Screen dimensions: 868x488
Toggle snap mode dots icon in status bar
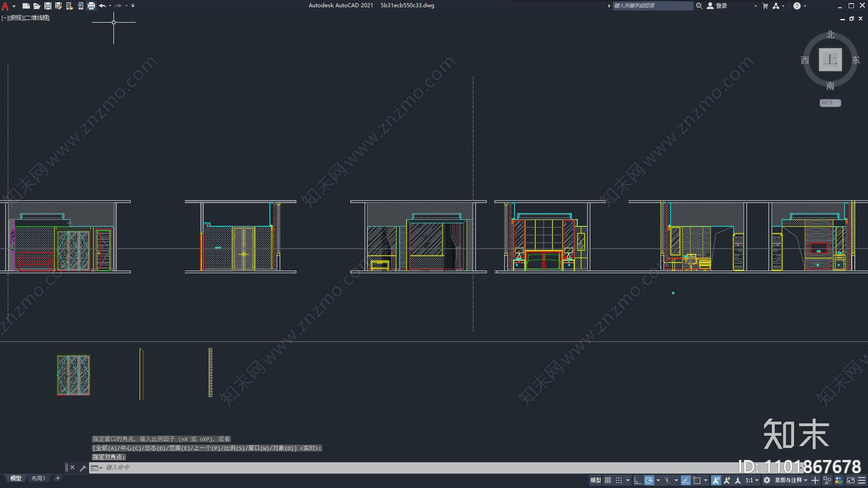tap(618, 480)
